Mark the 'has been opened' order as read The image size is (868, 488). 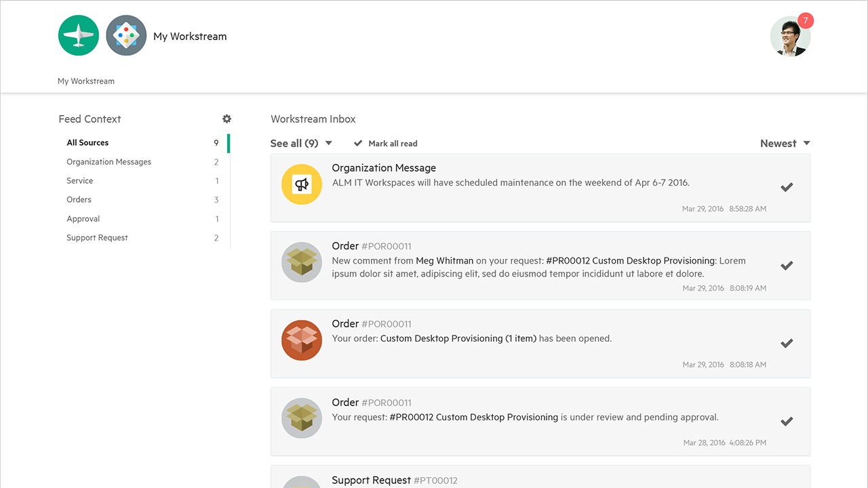coord(787,344)
